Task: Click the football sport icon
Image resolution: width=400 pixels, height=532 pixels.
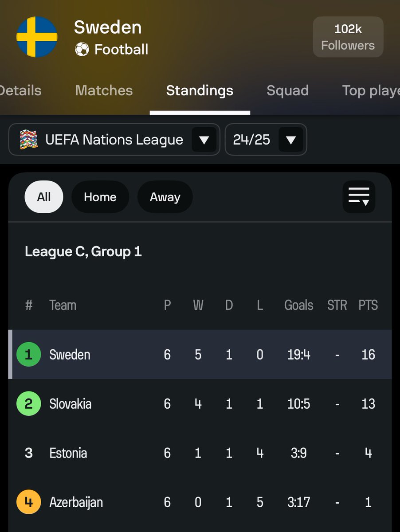Action: point(82,49)
